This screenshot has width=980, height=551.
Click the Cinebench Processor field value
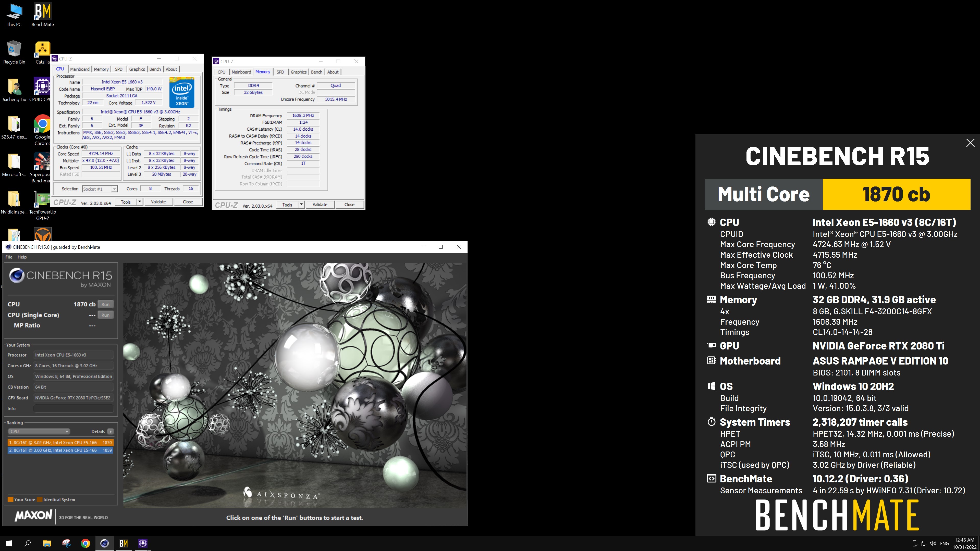(x=73, y=355)
